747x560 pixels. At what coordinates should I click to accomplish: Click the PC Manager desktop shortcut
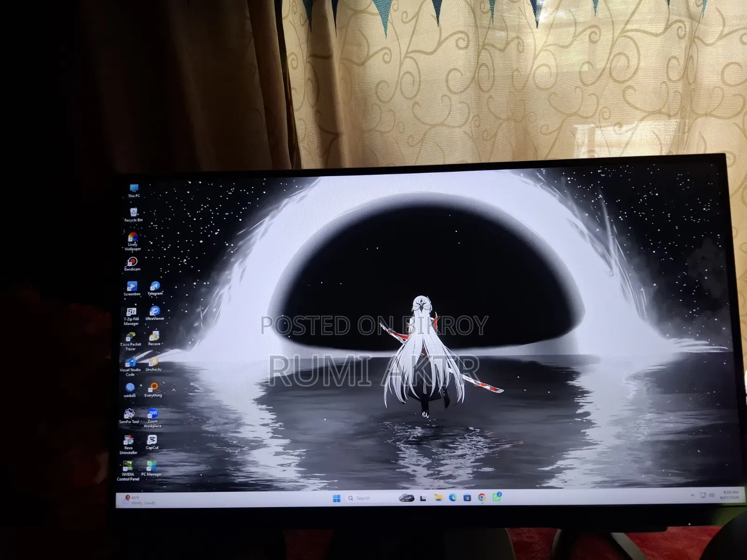[151, 469]
